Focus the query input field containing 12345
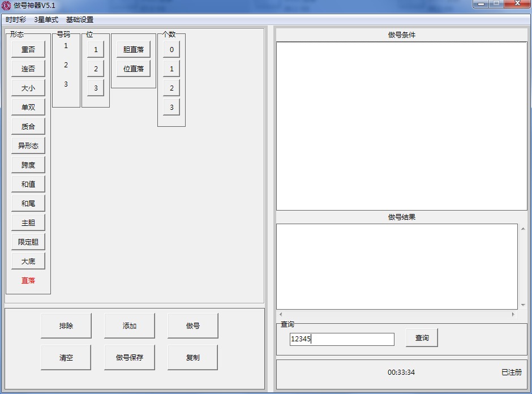Viewport: 532px width, 394px height. 342,339
